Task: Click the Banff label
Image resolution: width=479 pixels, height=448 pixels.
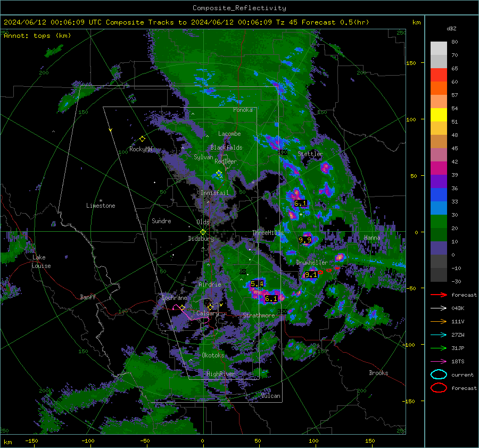Action: click(x=88, y=297)
